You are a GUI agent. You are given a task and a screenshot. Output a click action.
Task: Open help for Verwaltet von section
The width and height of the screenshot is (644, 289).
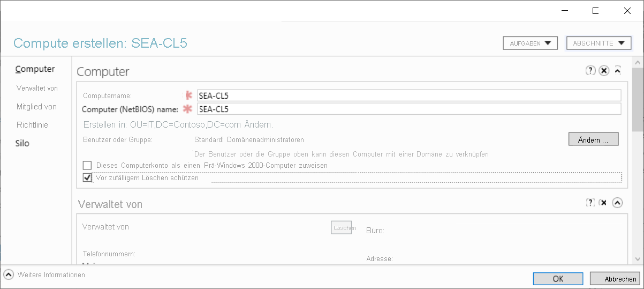pyautogui.click(x=590, y=203)
